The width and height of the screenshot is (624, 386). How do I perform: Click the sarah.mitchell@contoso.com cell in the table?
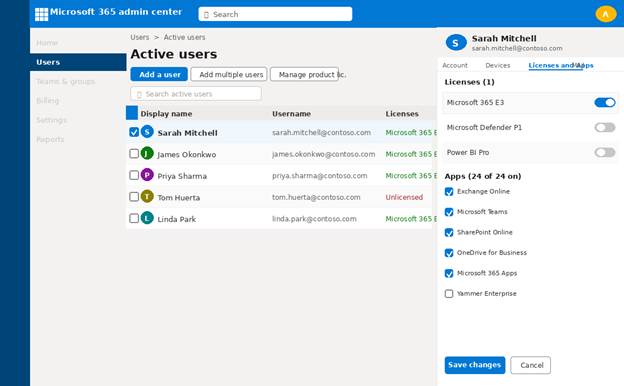coord(322,133)
